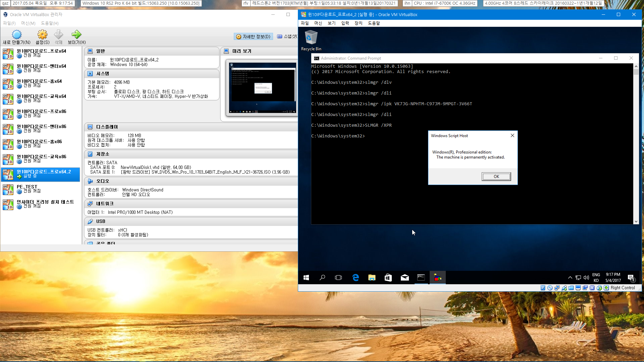This screenshot has width=644, height=362.
Task: Select the 윈10IP다운로드-교육x86 virtual machine
Action: (41, 159)
